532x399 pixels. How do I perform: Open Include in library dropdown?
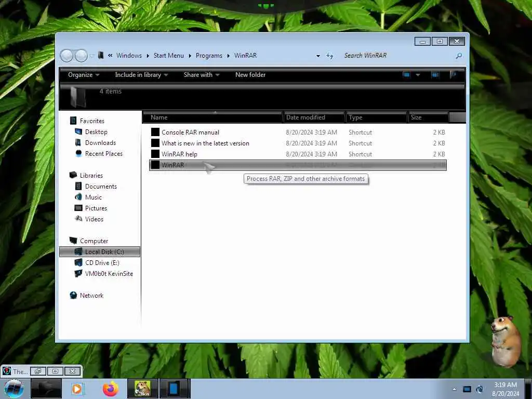141,75
